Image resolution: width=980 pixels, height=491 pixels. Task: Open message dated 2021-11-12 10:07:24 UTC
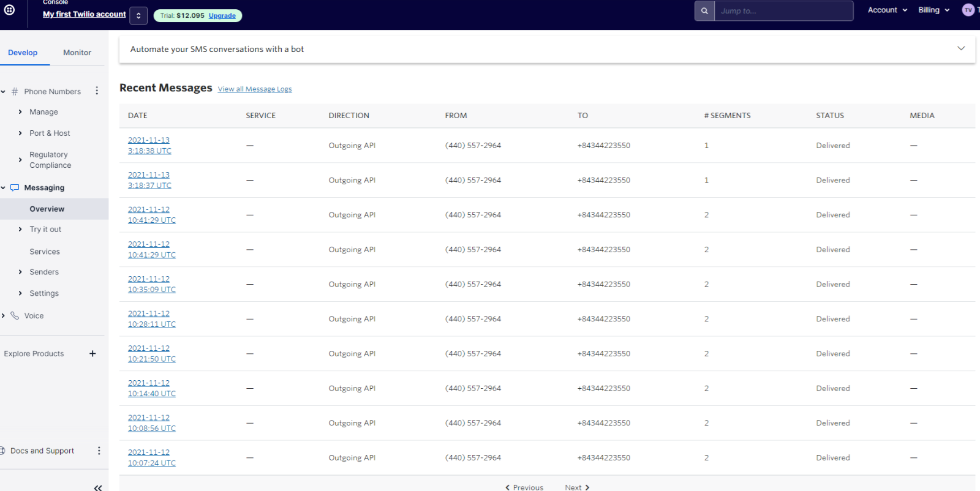point(151,457)
